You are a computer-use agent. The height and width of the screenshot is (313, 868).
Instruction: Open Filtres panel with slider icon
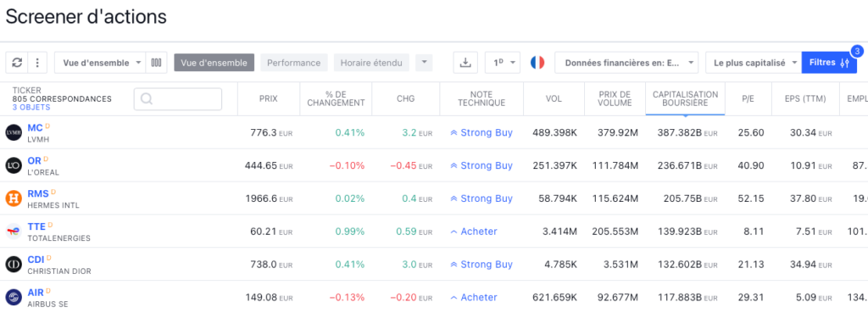(829, 63)
